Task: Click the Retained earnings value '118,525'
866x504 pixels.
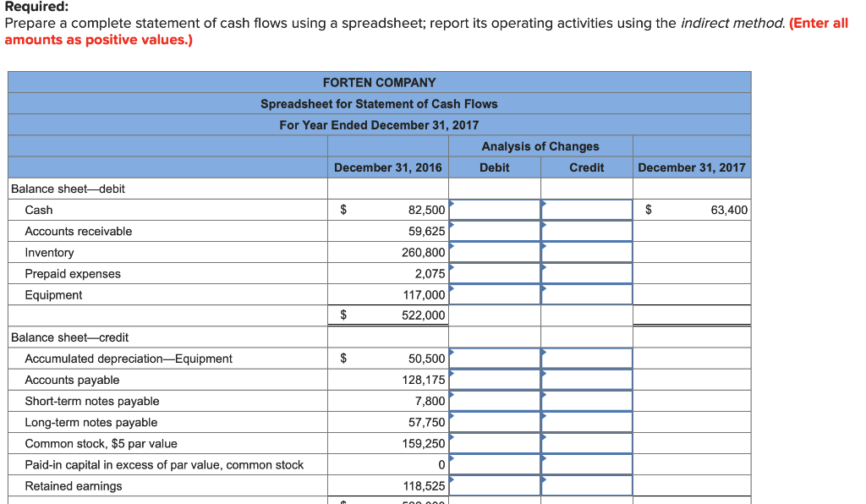Action: 424,486
